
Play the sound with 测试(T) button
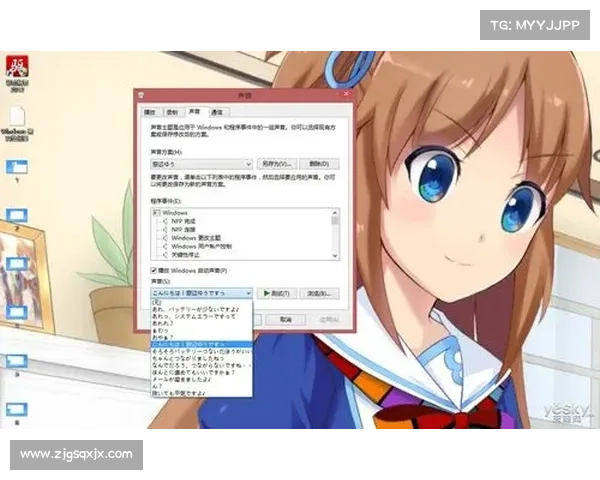click(277, 294)
